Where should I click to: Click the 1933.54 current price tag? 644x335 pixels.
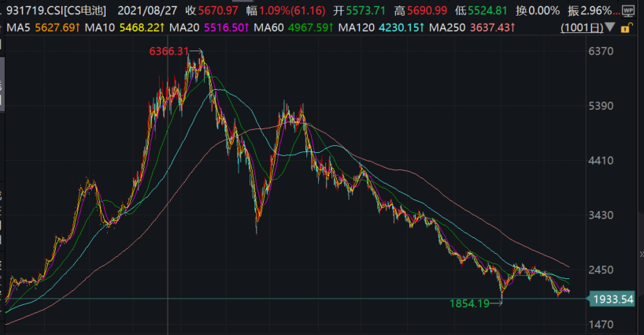click(616, 300)
